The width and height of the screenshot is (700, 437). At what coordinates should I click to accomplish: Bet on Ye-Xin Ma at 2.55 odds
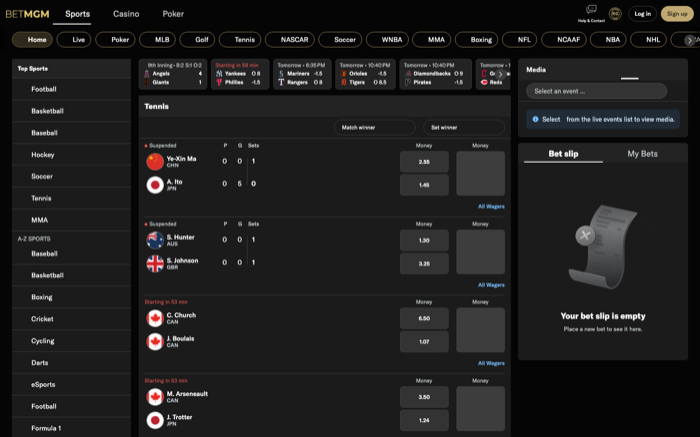(424, 162)
